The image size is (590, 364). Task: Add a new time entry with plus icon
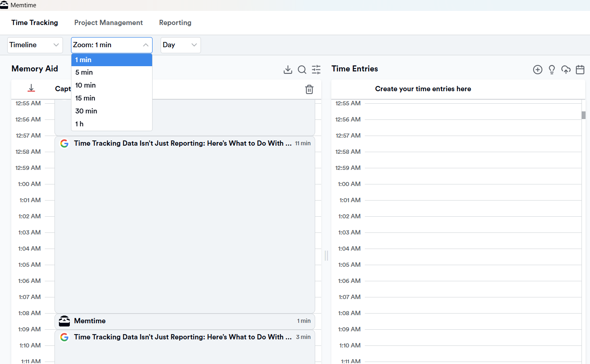tap(538, 69)
